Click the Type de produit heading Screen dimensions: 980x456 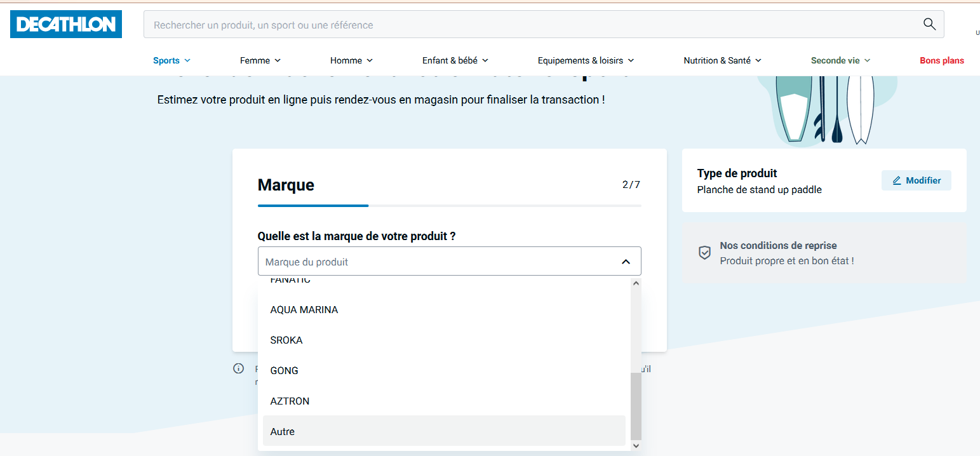coord(737,173)
